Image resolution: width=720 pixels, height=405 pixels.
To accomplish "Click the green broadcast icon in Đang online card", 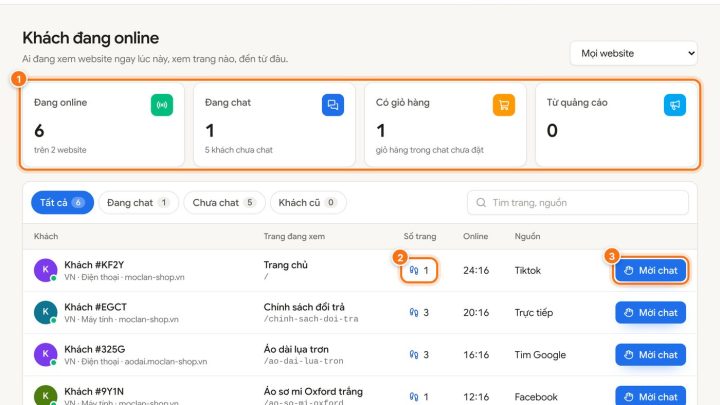I will (x=162, y=105).
